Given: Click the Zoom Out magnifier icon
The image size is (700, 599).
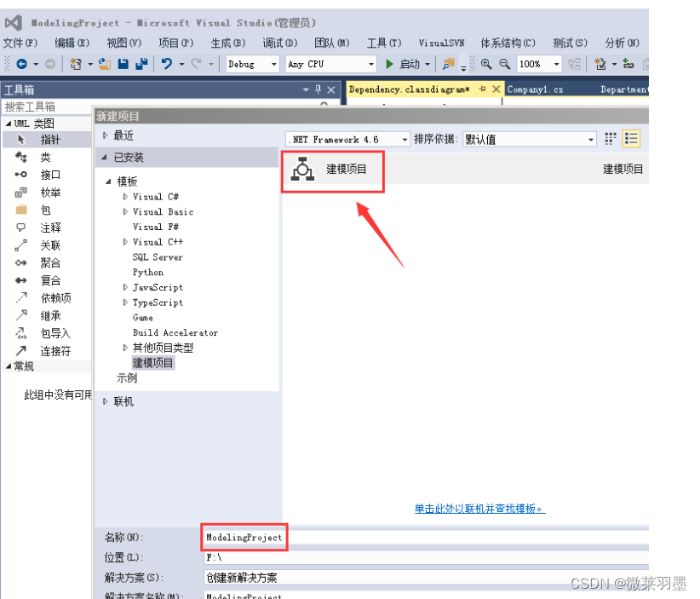Looking at the screenshot, I should tap(504, 64).
